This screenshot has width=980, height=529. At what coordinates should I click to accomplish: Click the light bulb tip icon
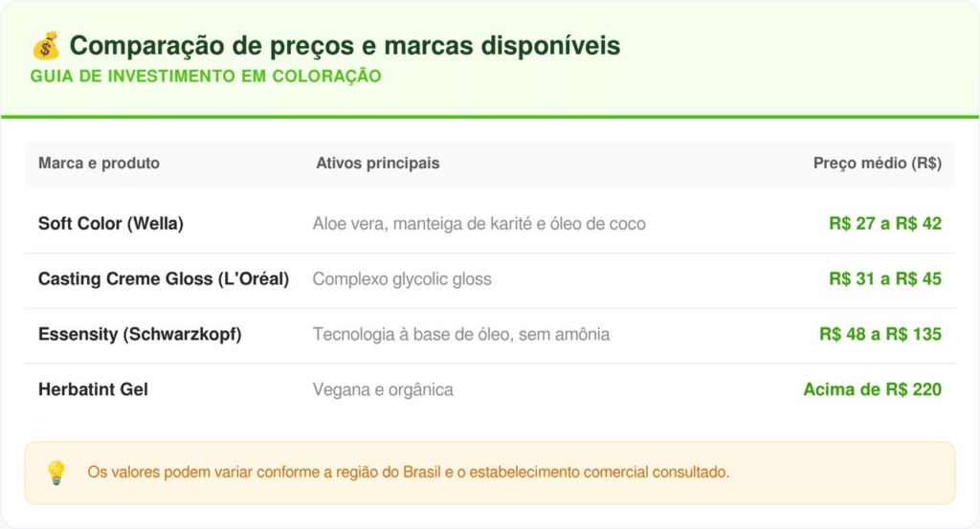point(56,472)
